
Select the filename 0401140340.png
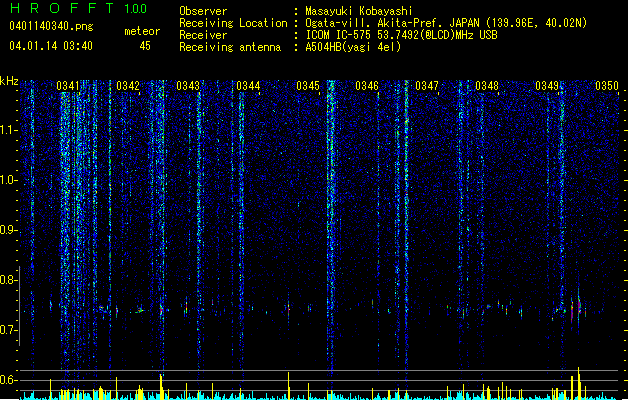[51, 26]
